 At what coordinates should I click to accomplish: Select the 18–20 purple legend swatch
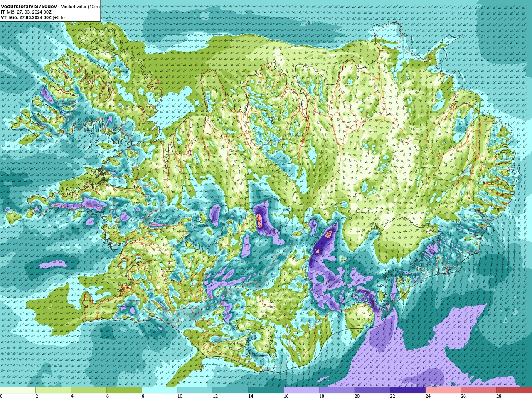tap(337, 390)
